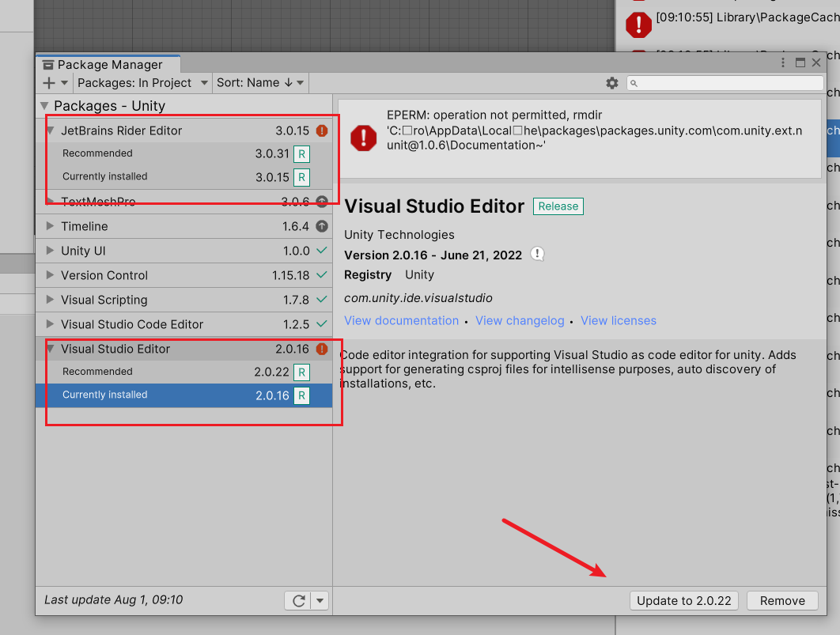840x635 pixels.
Task: Click the 'Version Control' package name
Action: point(104,276)
